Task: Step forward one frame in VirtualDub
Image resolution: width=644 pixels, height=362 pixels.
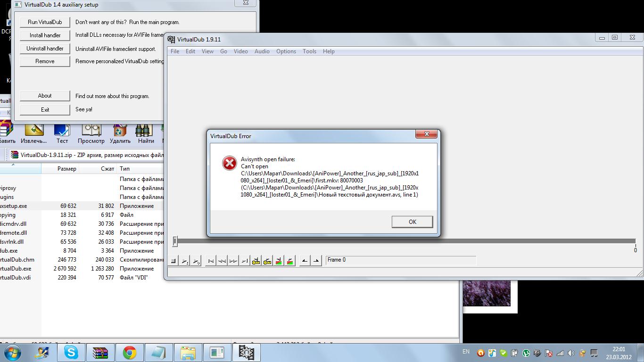Action: tap(233, 261)
